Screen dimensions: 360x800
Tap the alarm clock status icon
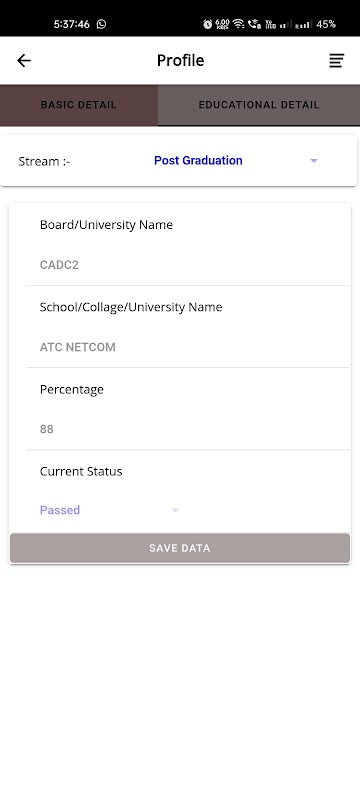tap(208, 24)
